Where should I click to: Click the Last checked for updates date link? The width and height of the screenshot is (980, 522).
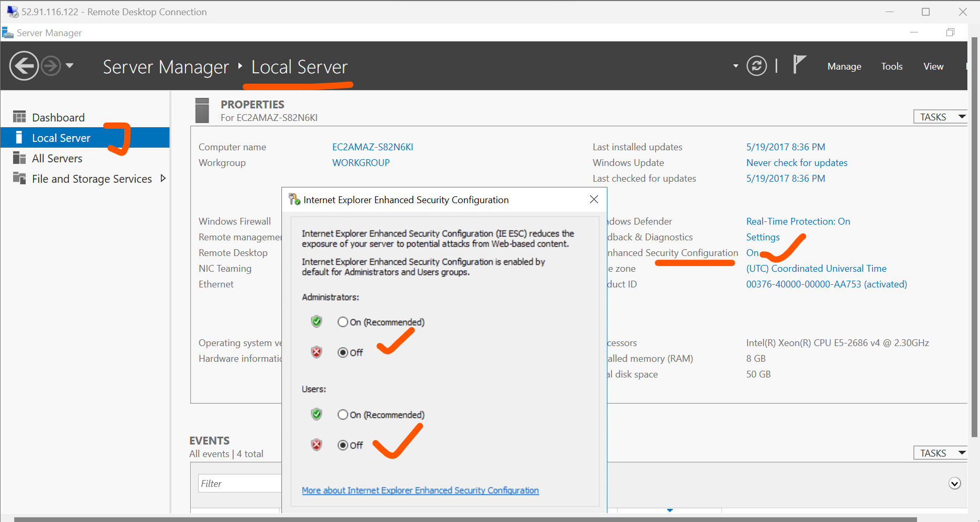coord(786,179)
